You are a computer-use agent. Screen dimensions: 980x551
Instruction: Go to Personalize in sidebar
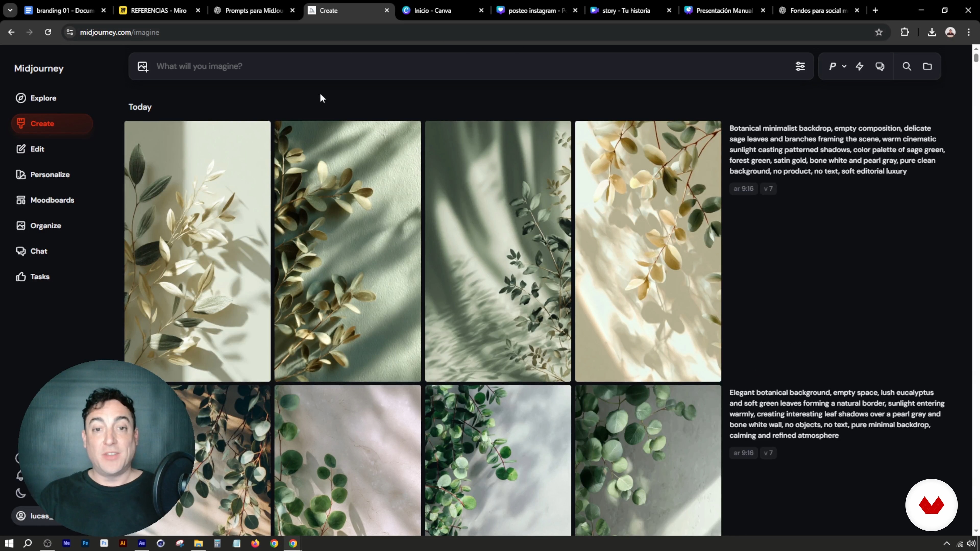pyautogui.click(x=43, y=174)
